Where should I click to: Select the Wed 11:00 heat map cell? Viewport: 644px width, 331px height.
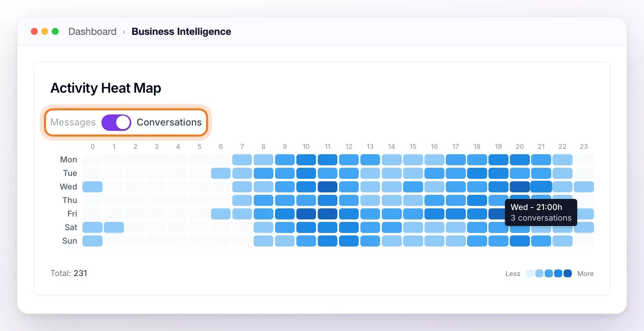(328, 187)
